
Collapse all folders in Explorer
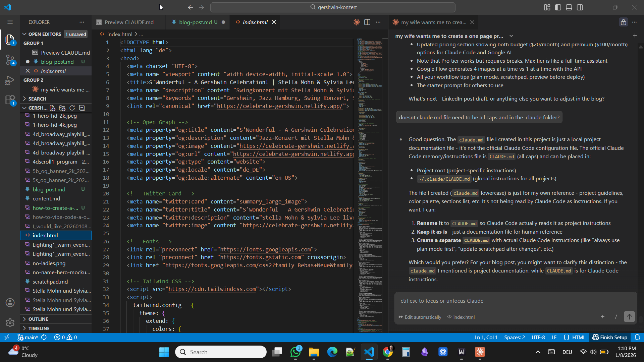tap(82, 108)
